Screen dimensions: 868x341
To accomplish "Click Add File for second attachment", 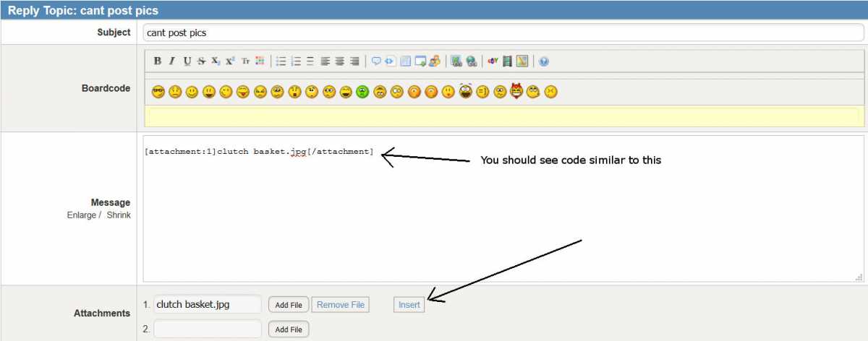I will [x=289, y=329].
